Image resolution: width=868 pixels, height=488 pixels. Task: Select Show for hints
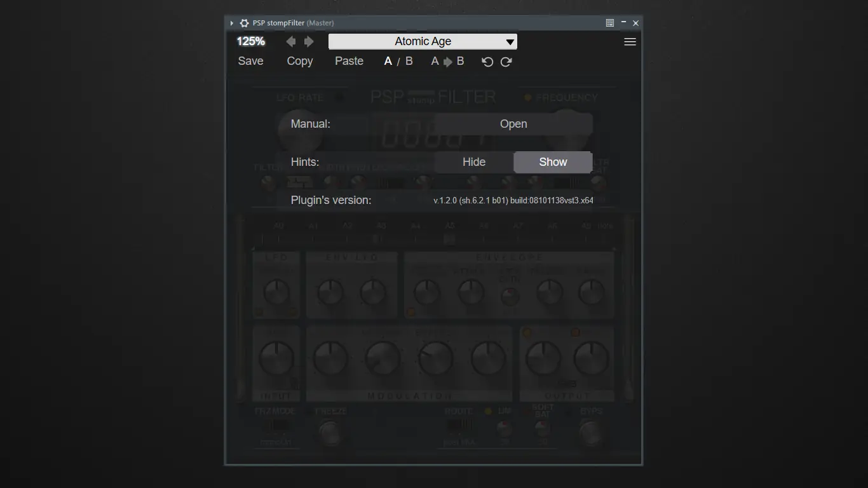click(x=553, y=162)
